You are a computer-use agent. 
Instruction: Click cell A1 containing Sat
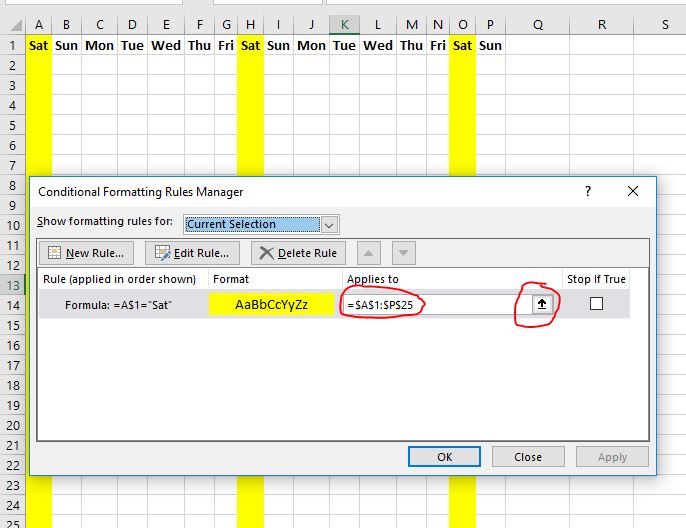pos(38,45)
